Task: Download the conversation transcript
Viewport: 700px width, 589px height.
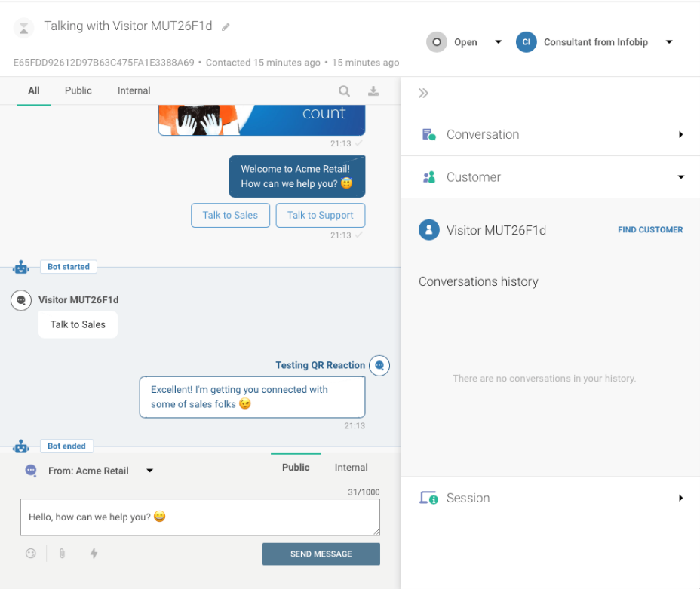Action: coord(373,91)
